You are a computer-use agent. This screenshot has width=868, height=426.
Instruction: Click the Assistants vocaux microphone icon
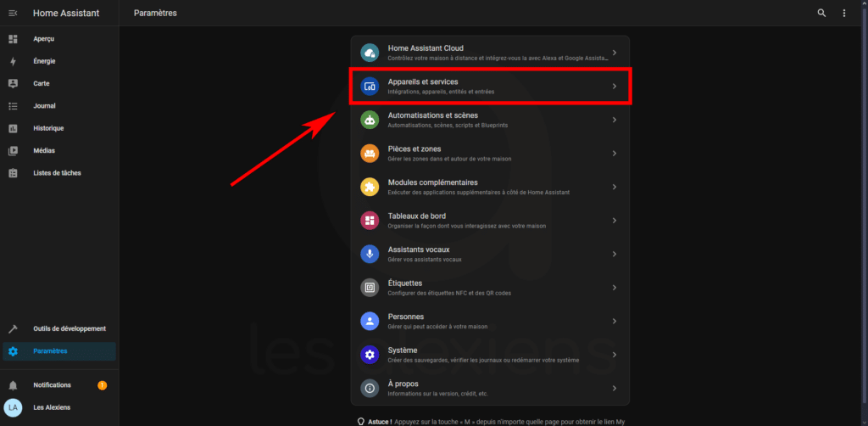370,254
